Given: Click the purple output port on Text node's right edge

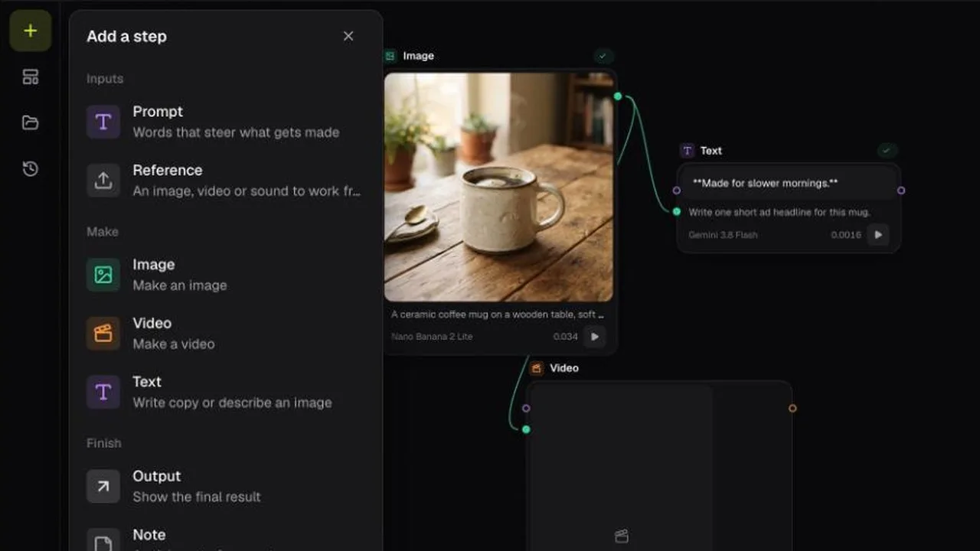Looking at the screenshot, I should tap(901, 191).
